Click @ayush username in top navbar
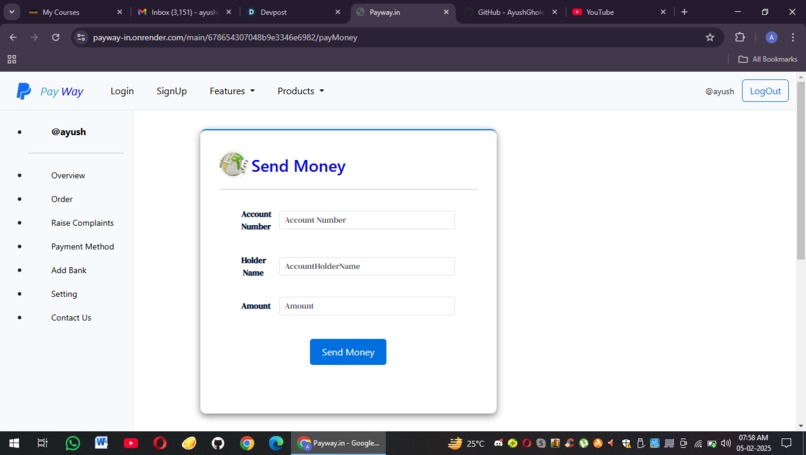 click(x=720, y=92)
